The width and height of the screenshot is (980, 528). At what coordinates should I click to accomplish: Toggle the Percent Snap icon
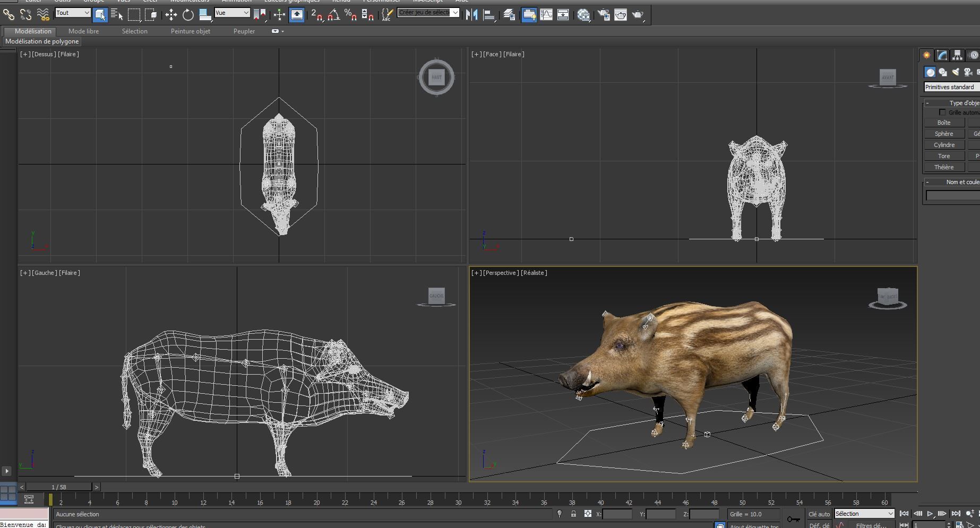[x=350, y=15]
